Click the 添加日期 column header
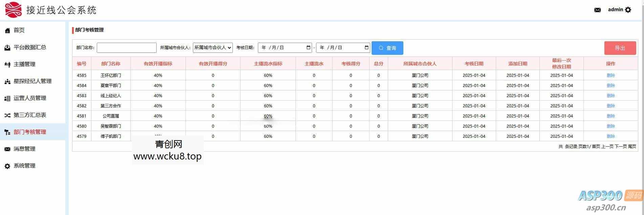The image size is (644, 215). pyautogui.click(x=518, y=64)
